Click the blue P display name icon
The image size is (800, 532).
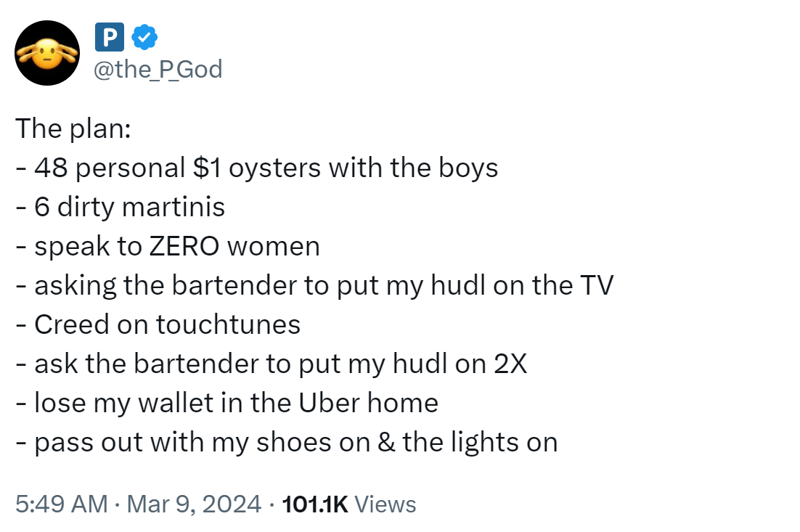point(109,37)
